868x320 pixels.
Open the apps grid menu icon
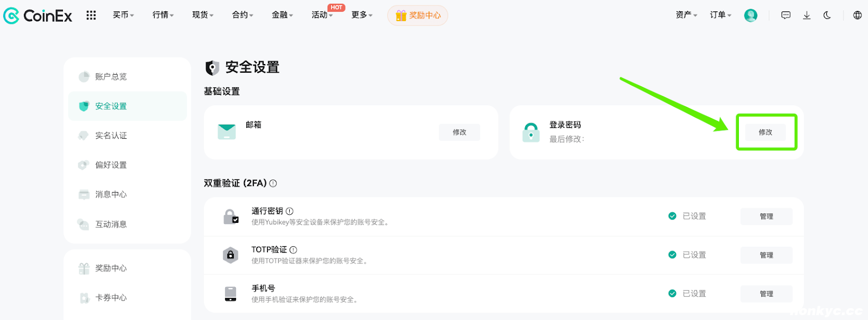pos(91,15)
